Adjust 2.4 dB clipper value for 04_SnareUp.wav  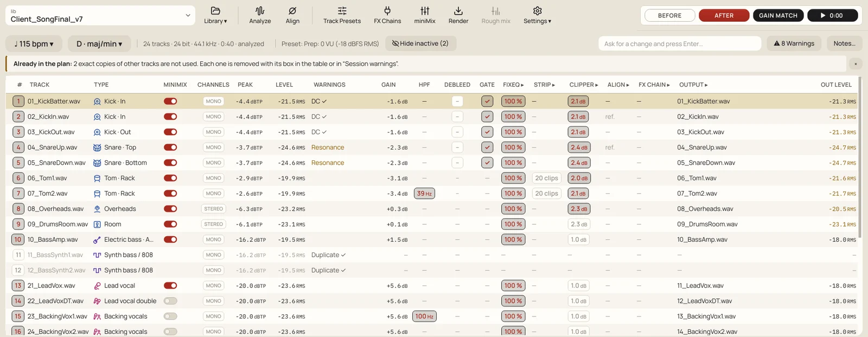click(579, 147)
